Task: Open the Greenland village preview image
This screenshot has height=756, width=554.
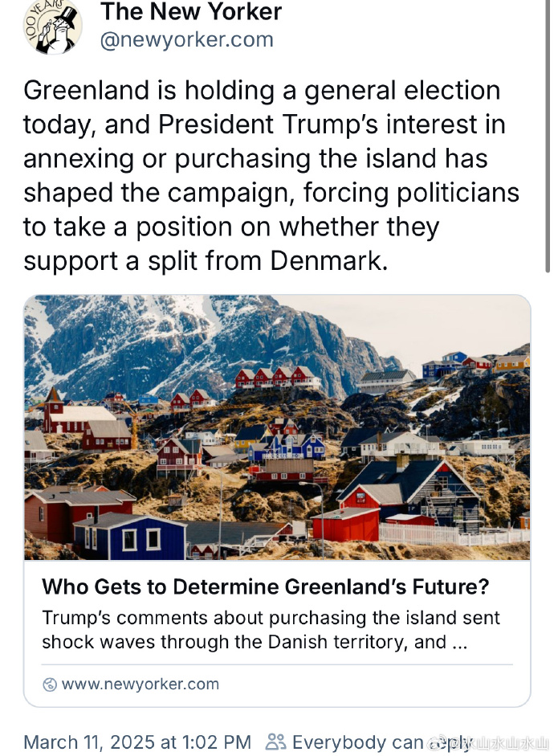Action: click(277, 427)
